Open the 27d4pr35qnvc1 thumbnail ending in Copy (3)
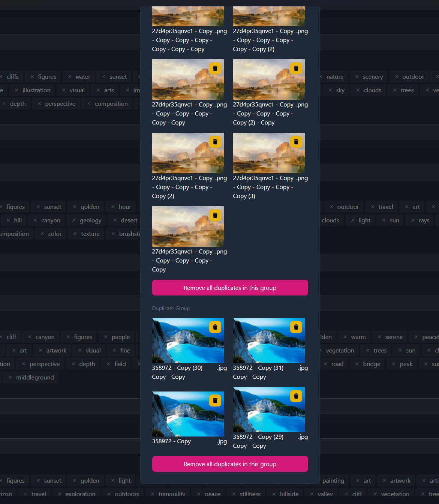The height and width of the screenshot is (504, 439). coord(269,153)
